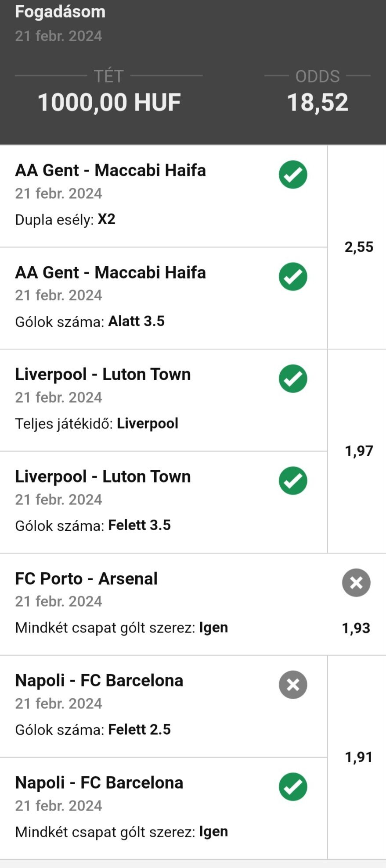Tap the 1000,00 HUF stake amount

tap(109, 102)
